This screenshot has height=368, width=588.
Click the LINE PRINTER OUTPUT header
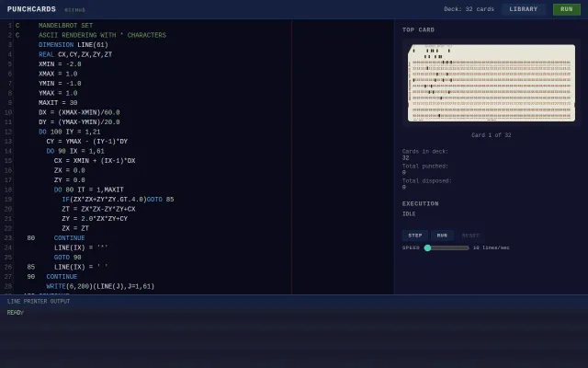(x=39, y=302)
